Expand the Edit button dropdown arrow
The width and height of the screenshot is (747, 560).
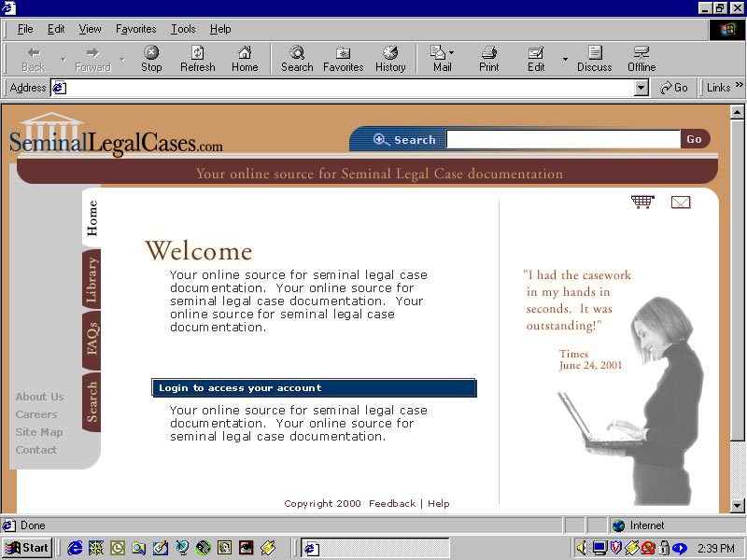click(565, 59)
